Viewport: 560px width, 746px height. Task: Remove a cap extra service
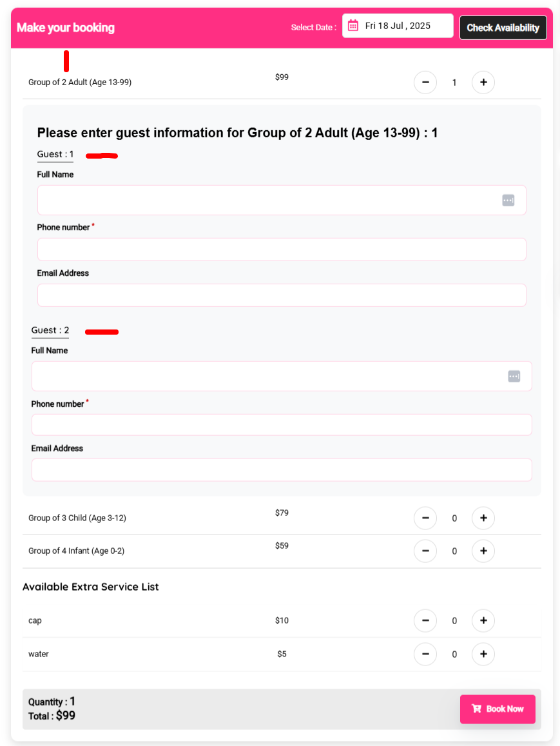(x=425, y=620)
